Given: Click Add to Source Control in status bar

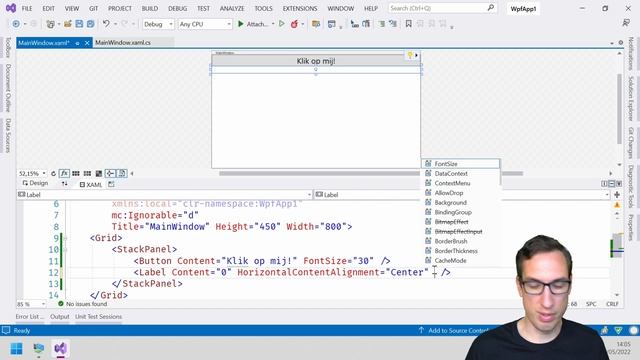Looking at the screenshot, I should (x=454, y=330).
